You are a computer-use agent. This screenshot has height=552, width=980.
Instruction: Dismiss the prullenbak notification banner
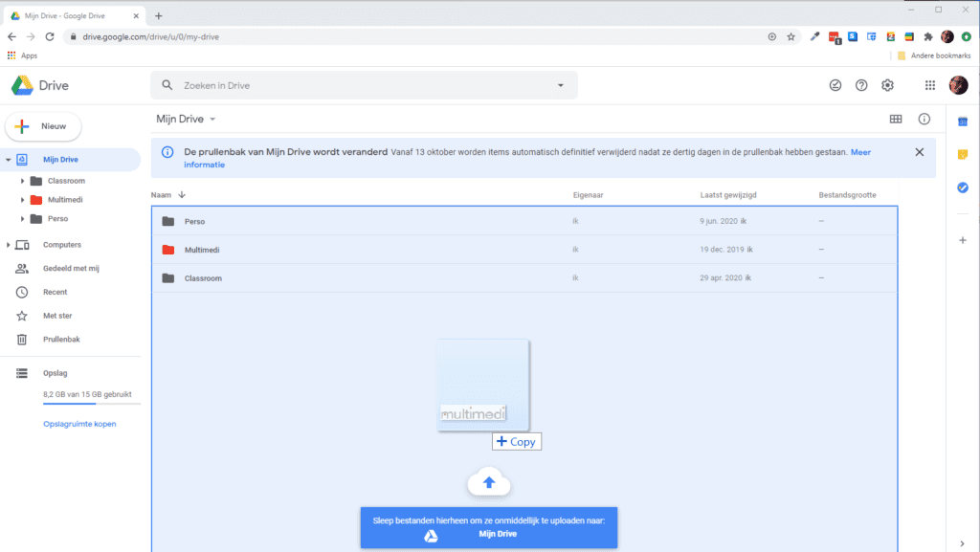point(920,152)
